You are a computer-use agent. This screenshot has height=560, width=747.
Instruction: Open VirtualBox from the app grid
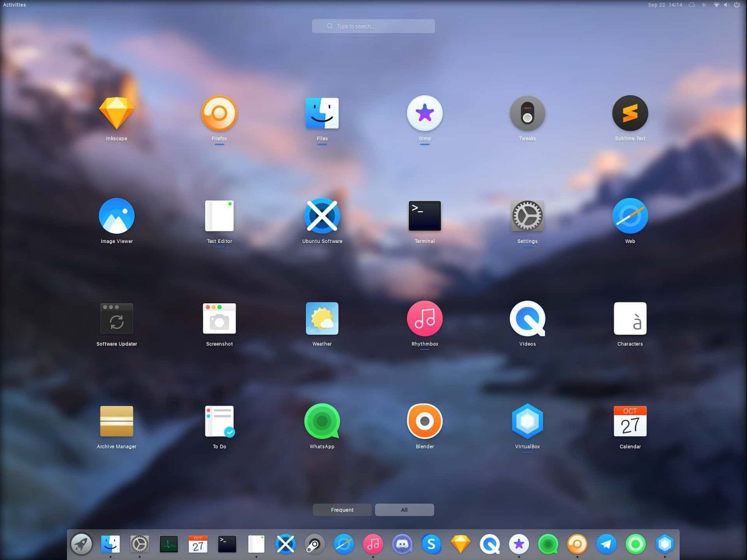(x=527, y=421)
